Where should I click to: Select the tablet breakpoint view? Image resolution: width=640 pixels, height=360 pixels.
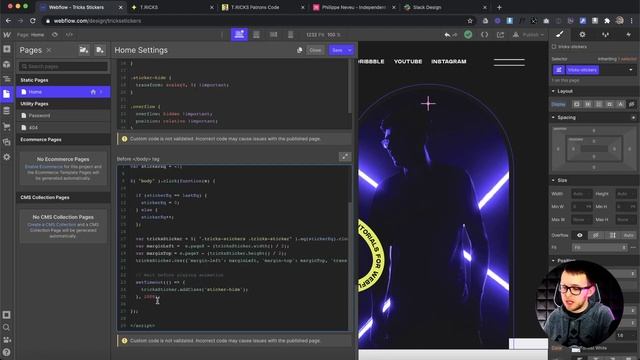tap(256, 35)
